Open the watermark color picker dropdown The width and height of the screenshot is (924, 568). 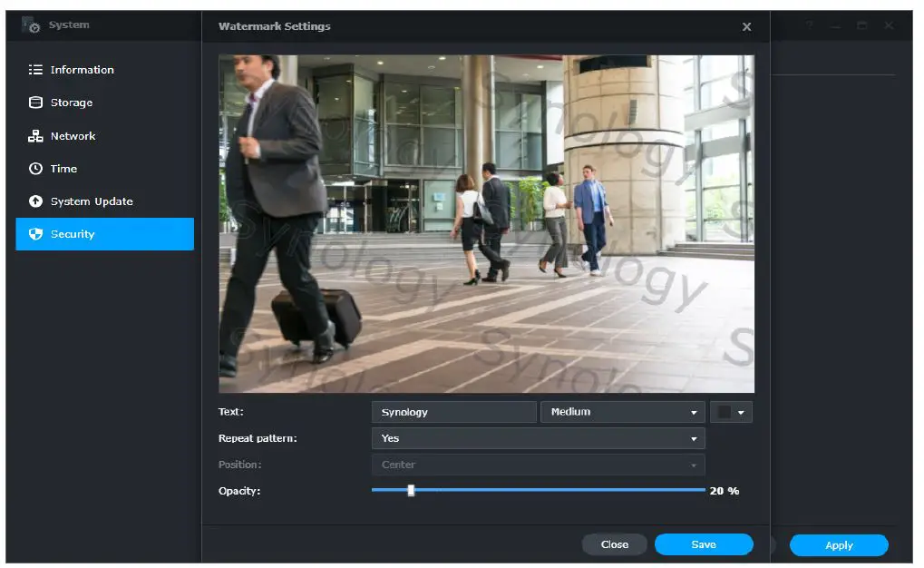point(731,411)
